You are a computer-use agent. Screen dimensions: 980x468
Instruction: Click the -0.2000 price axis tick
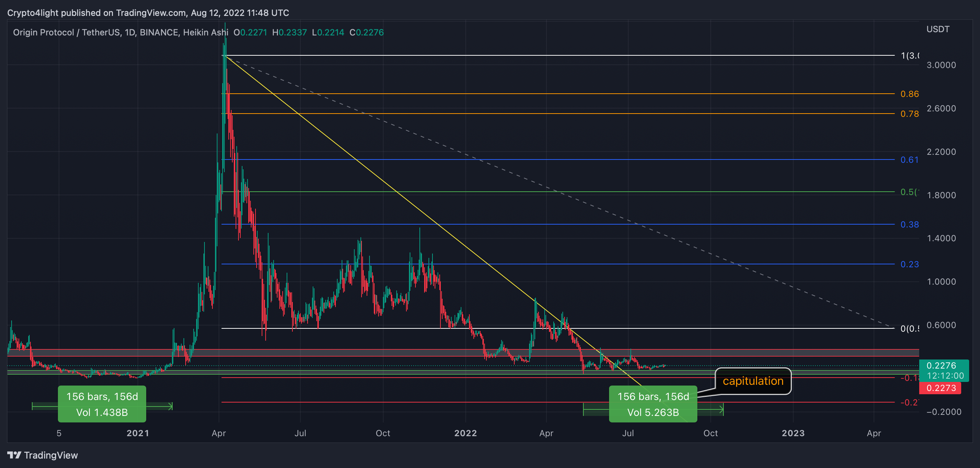944,412
